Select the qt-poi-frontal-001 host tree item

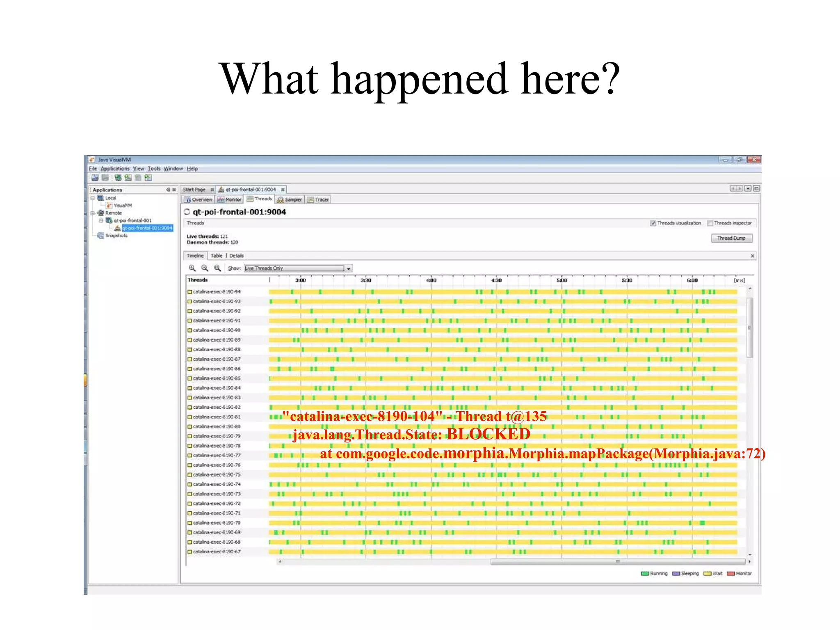(x=133, y=220)
